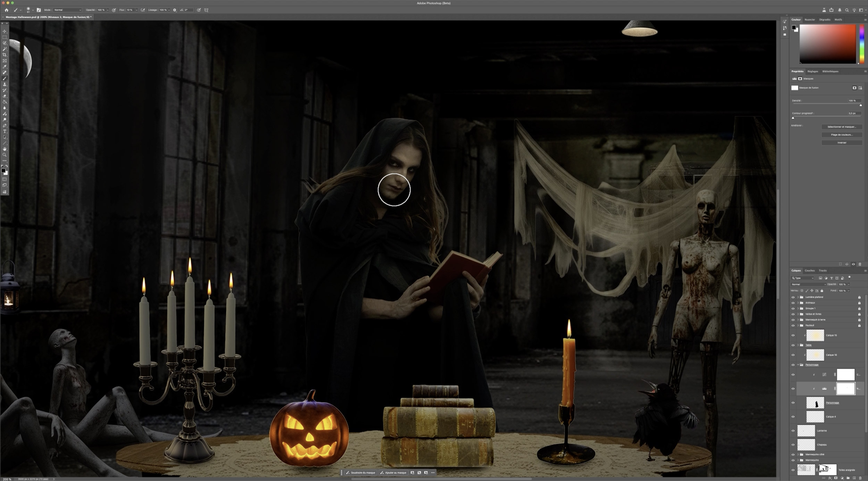This screenshot has width=868, height=481.
Task: Click the fx layer style icon
Action: pos(830,478)
